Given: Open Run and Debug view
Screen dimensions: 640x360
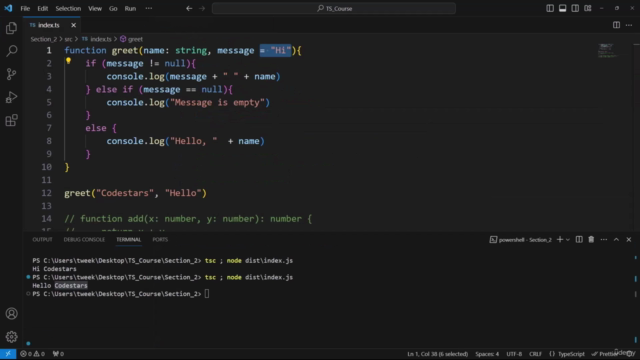Looking at the screenshot, I should click(11, 97).
